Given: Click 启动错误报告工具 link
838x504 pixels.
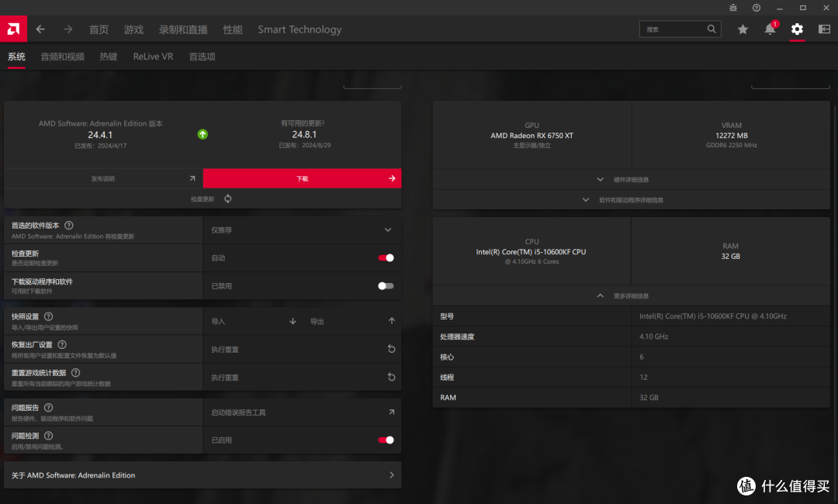Looking at the screenshot, I should coord(238,413).
